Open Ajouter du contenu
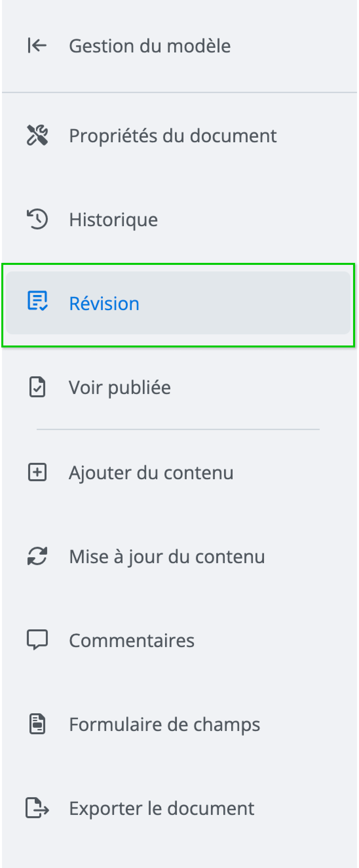Image resolution: width=359 pixels, height=868 pixels. 151,472
